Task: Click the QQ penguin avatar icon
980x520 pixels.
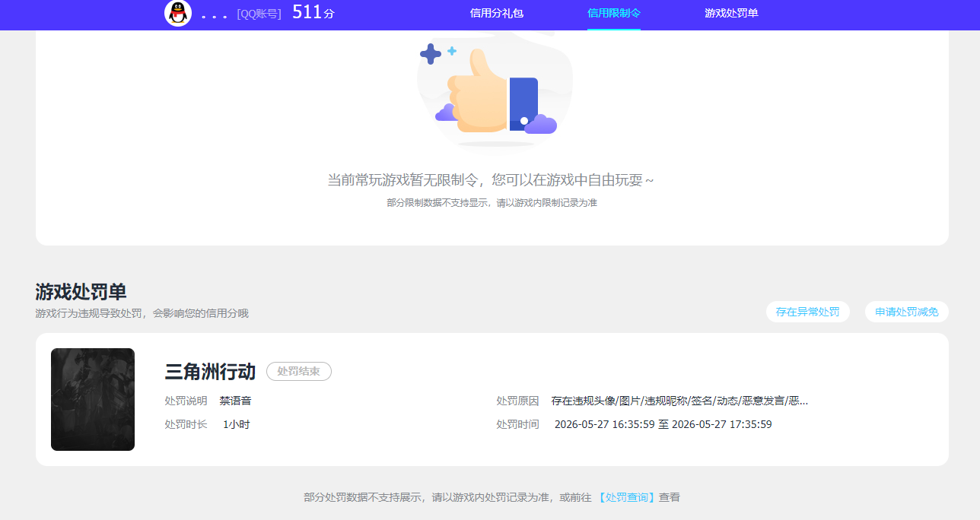Action: coord(178,13)
